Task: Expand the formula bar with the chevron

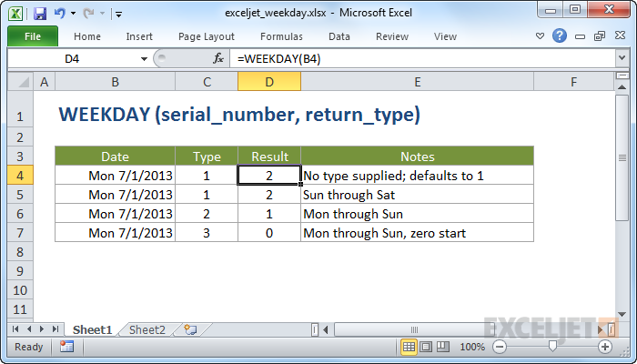Action: tap(622, 58)
